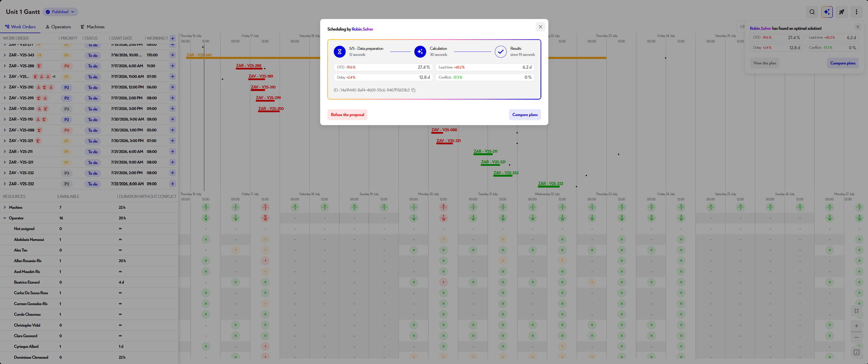868x364 pixels.
Task: Expand the Machine resource row
Action: point(4,208)
